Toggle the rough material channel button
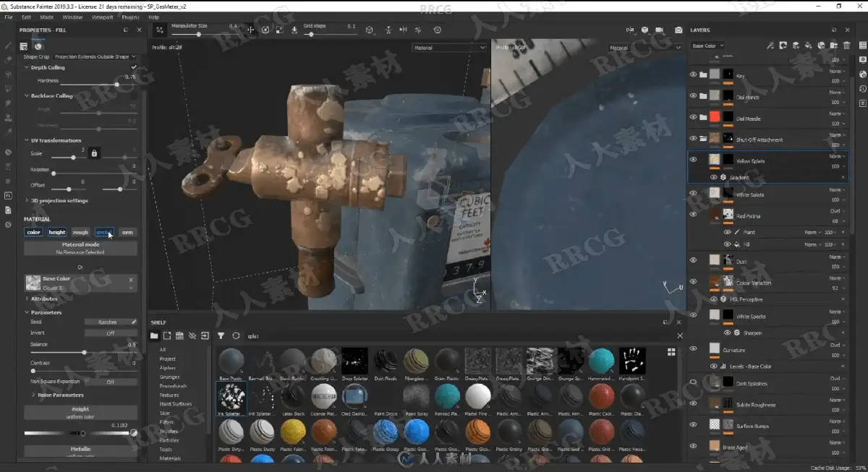 pos(80,233)
